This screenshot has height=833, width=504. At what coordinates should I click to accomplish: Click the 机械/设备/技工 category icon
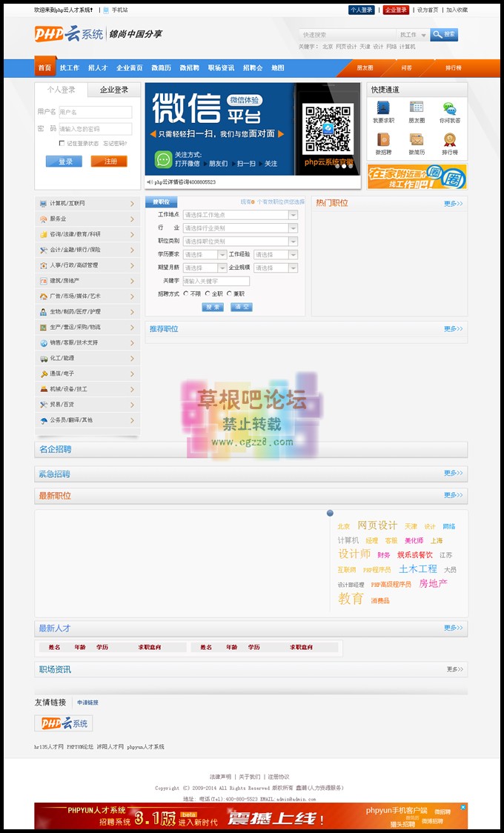(x=43, y=389)
